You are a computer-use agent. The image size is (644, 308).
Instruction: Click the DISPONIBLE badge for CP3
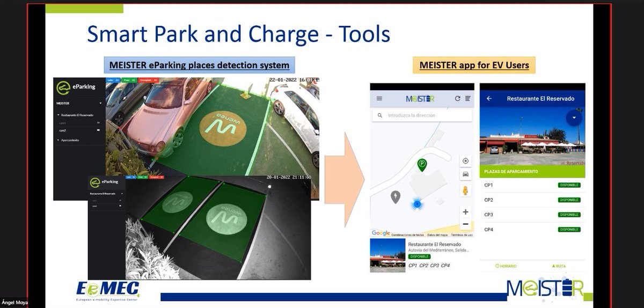(569, 215)
